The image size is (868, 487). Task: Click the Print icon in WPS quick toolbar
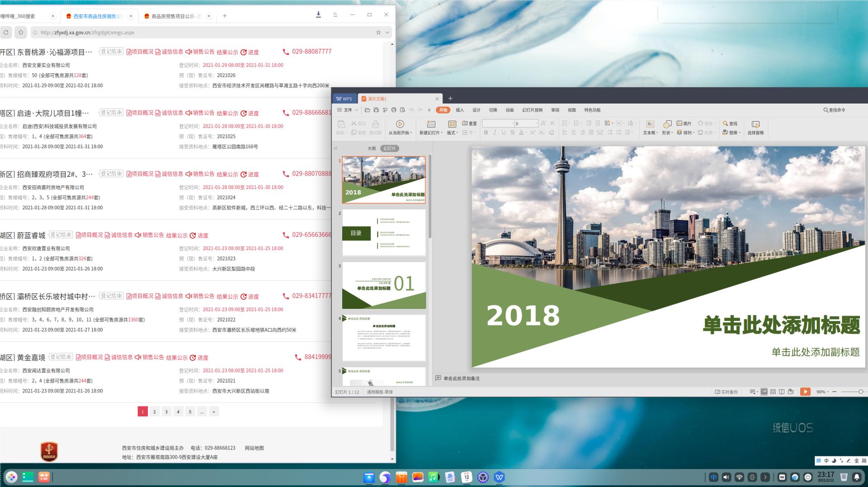click(394, 110)
